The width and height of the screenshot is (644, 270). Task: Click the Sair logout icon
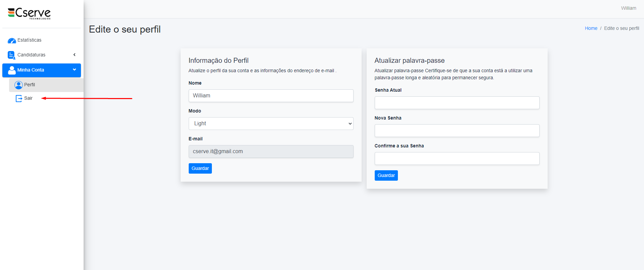click(x=19, y=98)
